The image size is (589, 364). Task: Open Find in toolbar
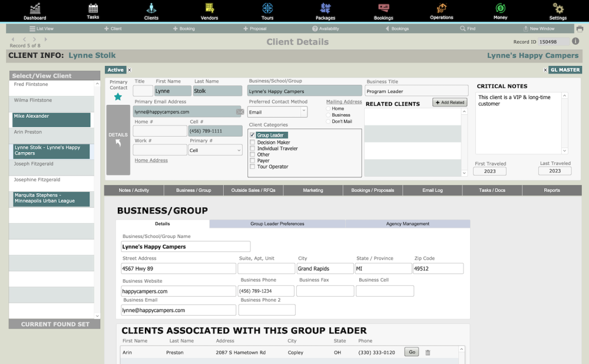[x=468, y=28]
